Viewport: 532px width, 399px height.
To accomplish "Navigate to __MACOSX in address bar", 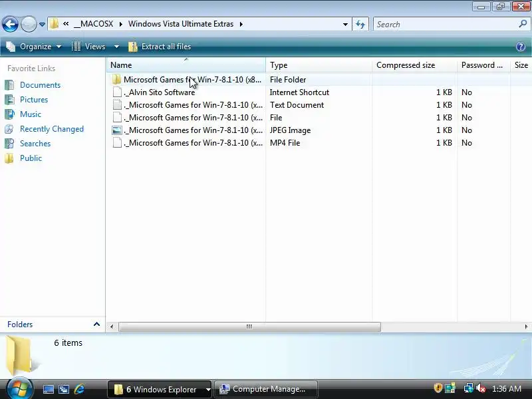I will tap(93, 24).
